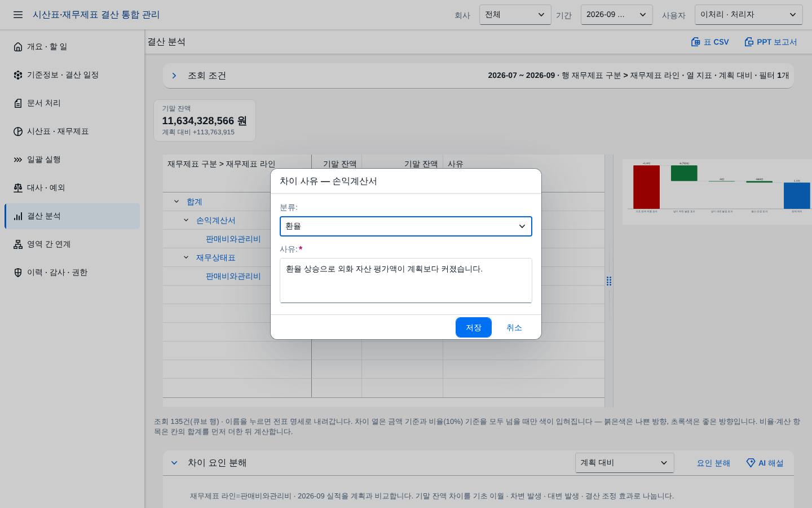Click the PPT 보고서 export icon
The height and width of the screenshot is (508, 812).
coord(749,42)
